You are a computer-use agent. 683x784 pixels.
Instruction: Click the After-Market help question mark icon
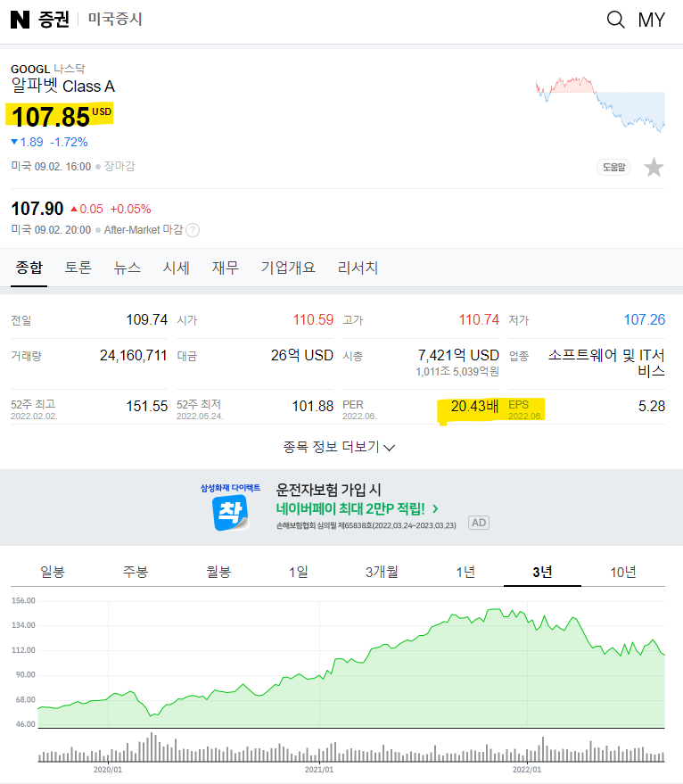(x=193, y=230)
